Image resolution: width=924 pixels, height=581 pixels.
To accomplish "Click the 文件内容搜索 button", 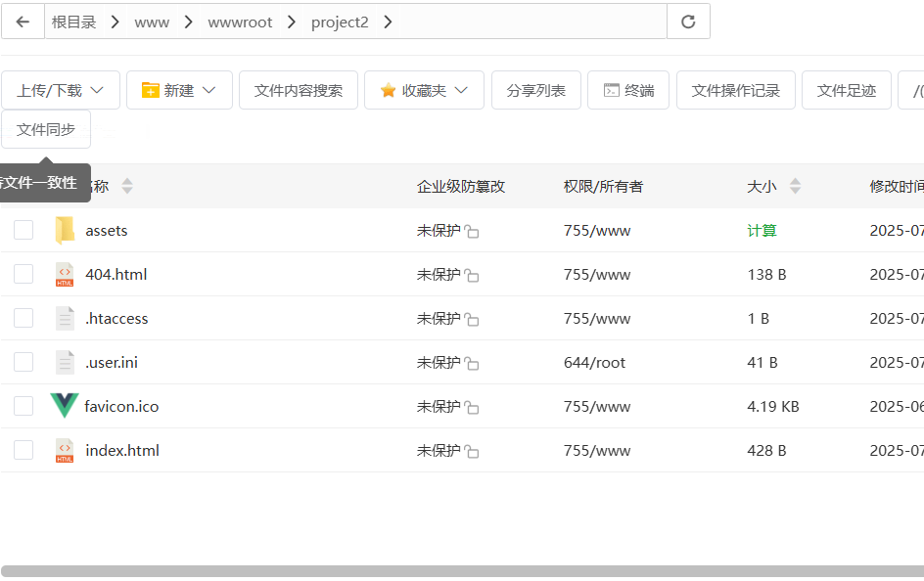I will click(x=299, y=90).
